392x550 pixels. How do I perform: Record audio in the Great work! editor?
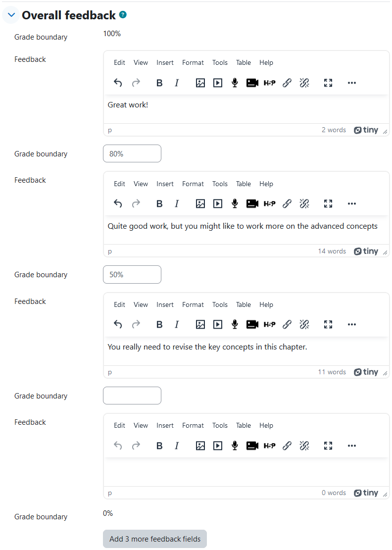coord(235,83)
